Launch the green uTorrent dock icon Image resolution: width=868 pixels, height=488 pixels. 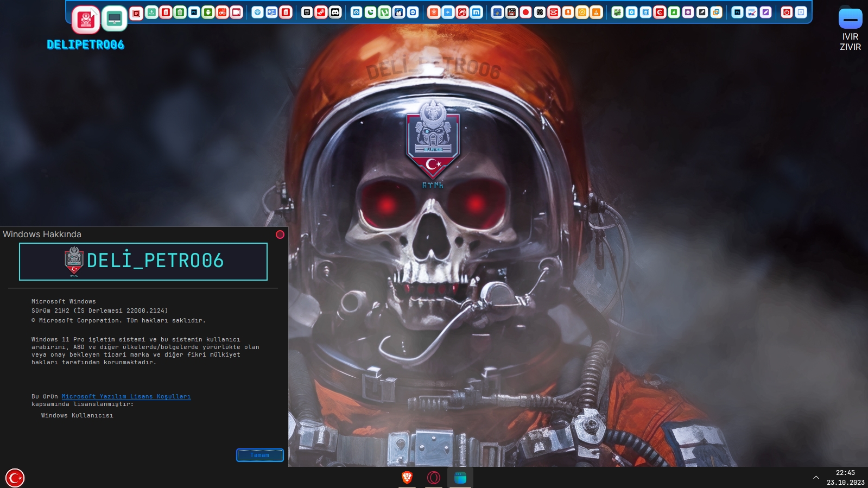pyautogui.click(x=384, y=12)
